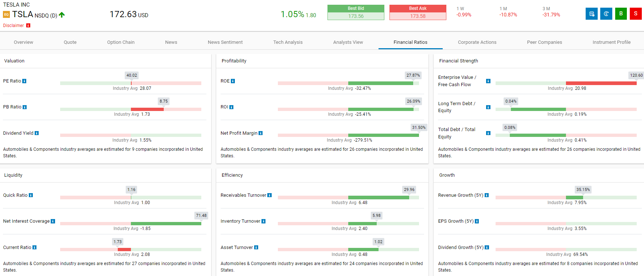Click the PB Ratio red comparison bar
The width and height of the screenshot is (644, 276).
(x=147, y=109)
